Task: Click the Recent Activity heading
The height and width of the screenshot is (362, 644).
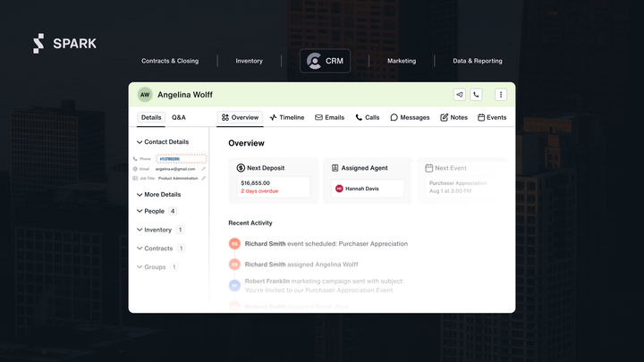Action: click(x=250, y=223)
